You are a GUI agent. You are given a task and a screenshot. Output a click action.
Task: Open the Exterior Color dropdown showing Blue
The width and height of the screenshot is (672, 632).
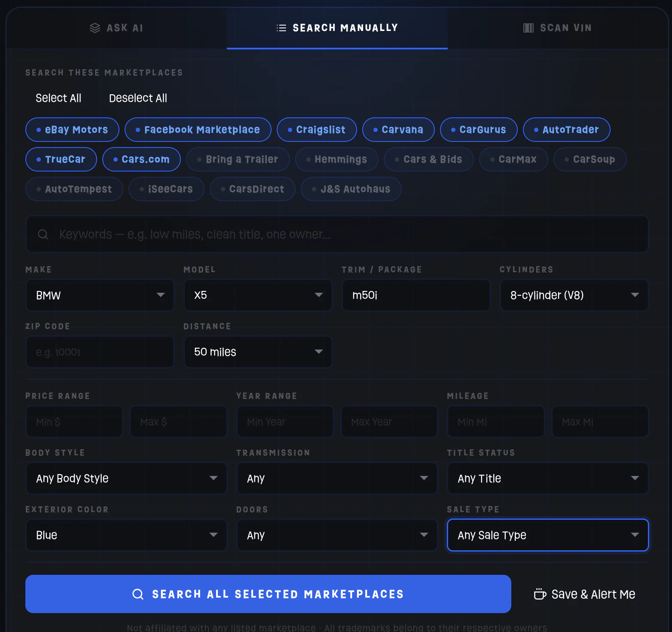(126, 535)
